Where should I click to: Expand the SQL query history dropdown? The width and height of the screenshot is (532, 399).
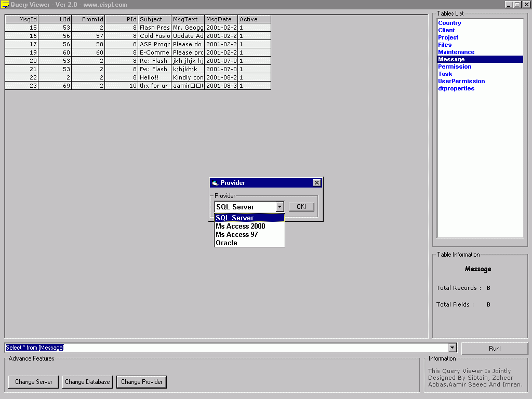(452, 348)
